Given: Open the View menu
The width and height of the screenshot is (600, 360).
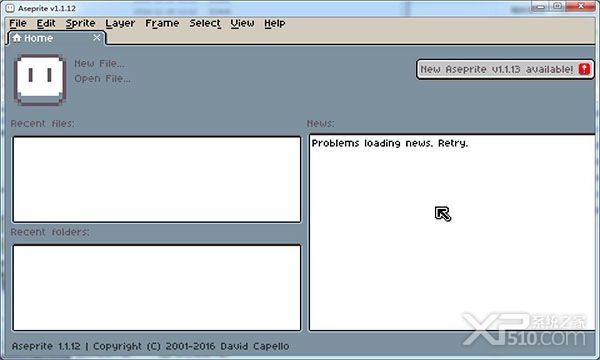Looking at the screenshot, I should point(242,23).
